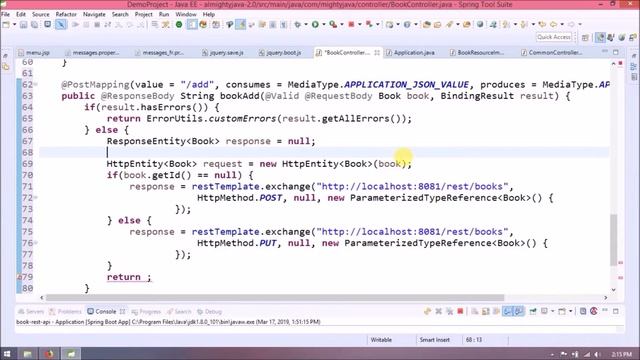Open the Project menu
Viewport: 640px width, 360px height.
tap(144, 14)
